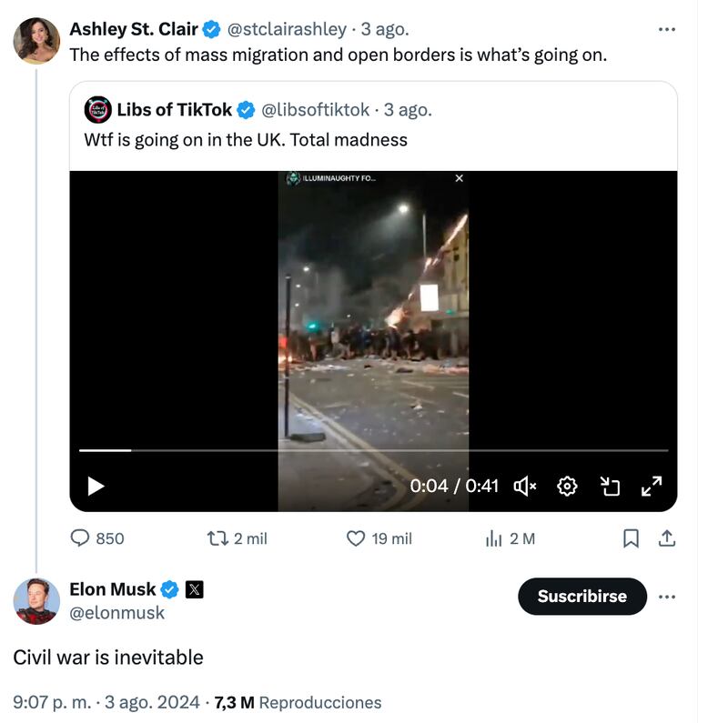Open Libs of TikTok's verified badge popup

[x=244, y=108]
